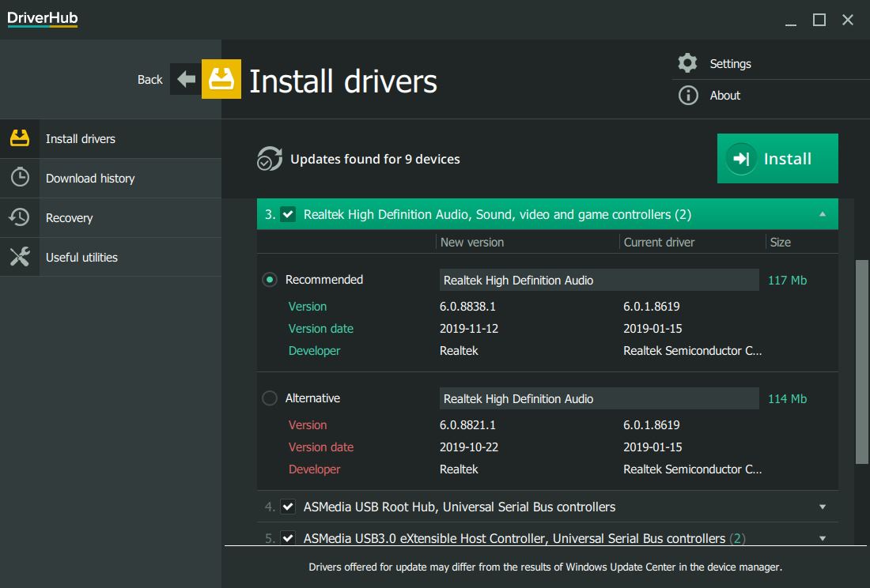Click the Windows Update Center disclaimer text
Viewport: 870px width, 588px height.
coord(546,567)
